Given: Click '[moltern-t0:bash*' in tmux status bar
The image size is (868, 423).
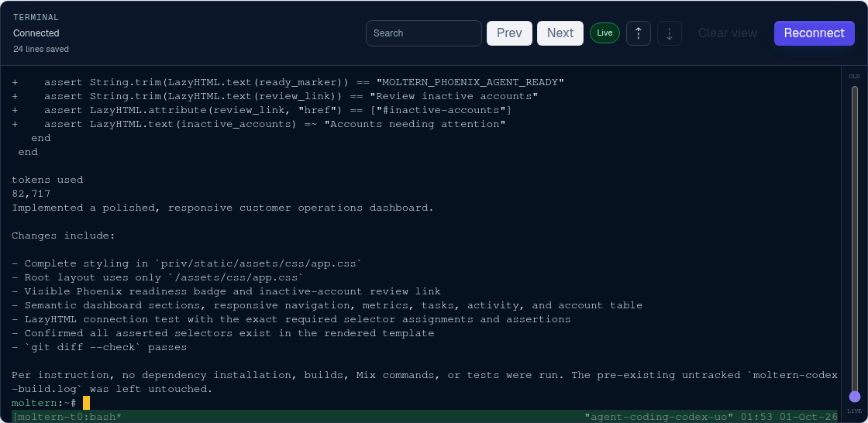Looking at the screenshot, I should pyautogui.click(x=67, y=416).
